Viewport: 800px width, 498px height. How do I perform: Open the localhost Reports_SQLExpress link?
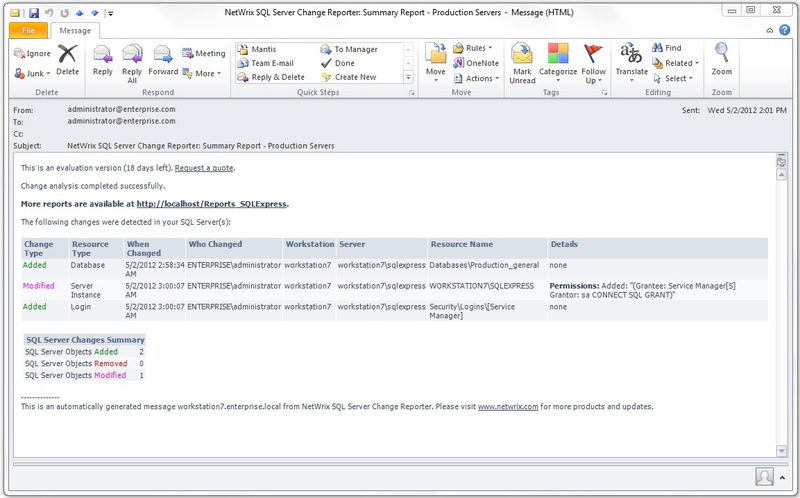tap(212, 204)
